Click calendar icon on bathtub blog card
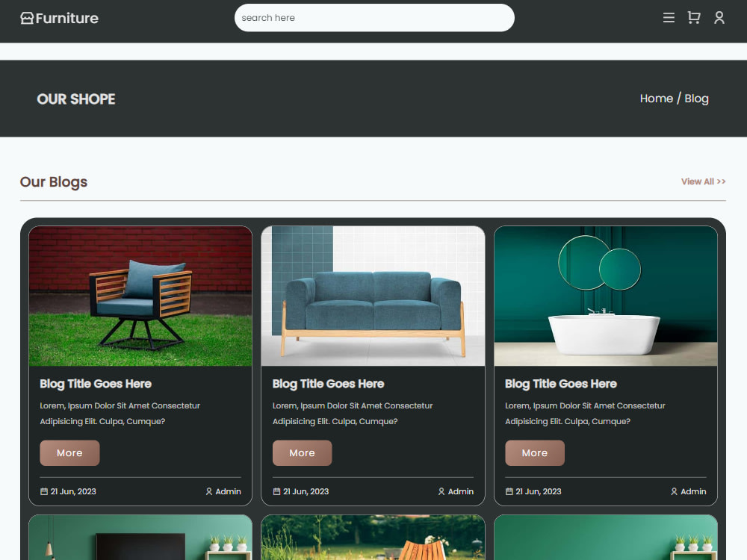This screenshot has width=747, height=560. (x=509, y=491)
